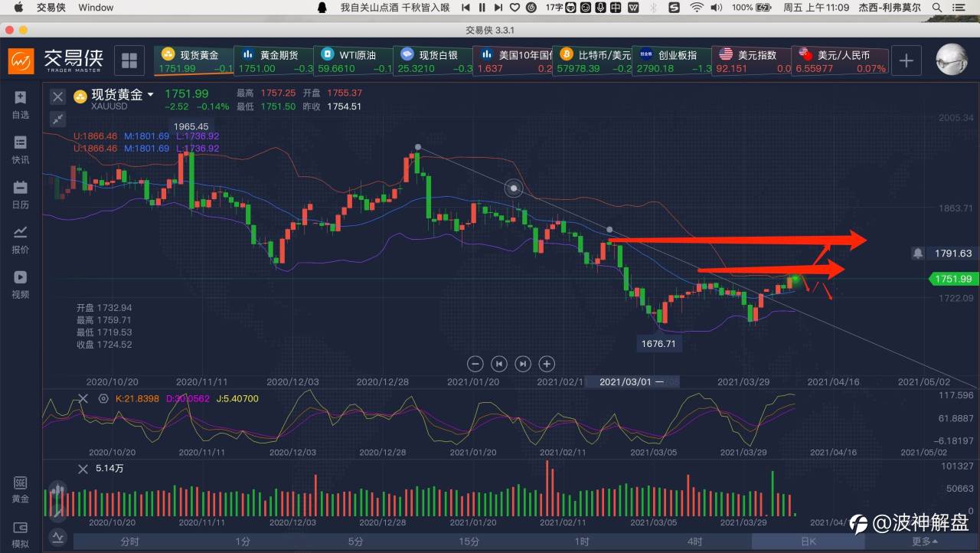Screen dimensions: 980x553
Task: Open the 快讯 news flash panel
Action: (x=20, y=149)
